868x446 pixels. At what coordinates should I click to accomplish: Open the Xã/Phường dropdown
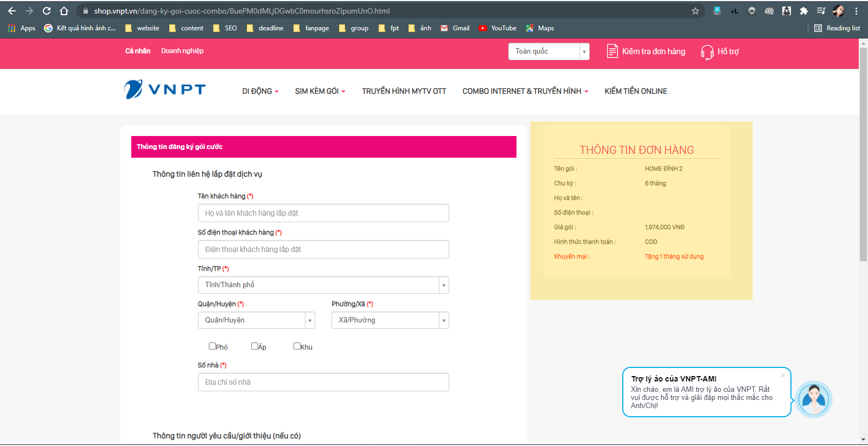(x=390, y=320)
